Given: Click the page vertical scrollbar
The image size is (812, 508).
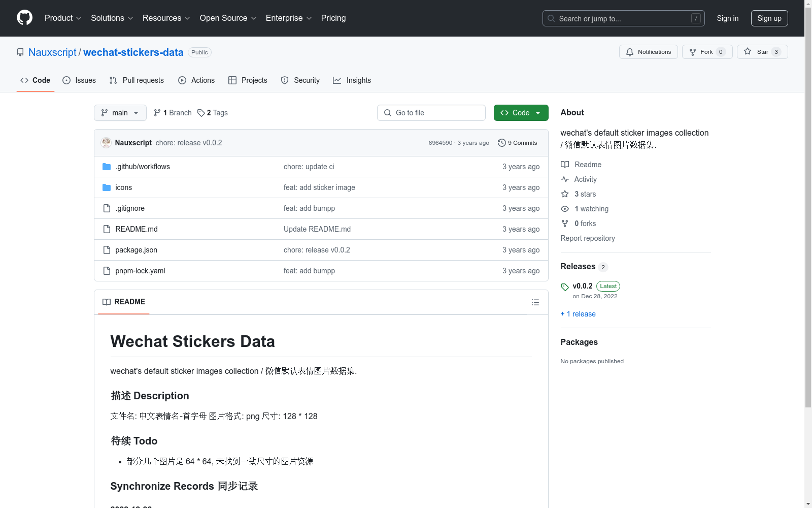Looking at the screenshot, I should coord(808,208).
